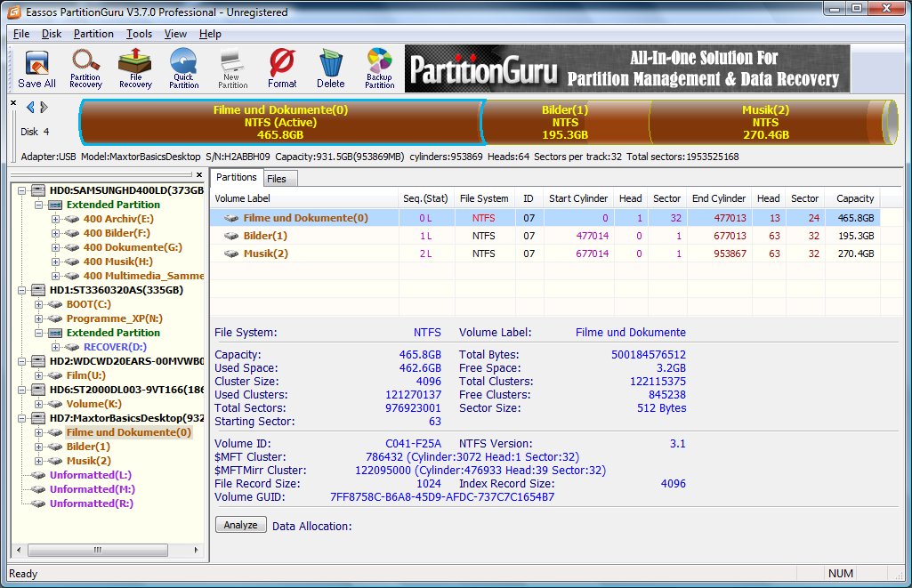This screenshot has width=912, height=588.
Task: Expand Programme_XP(N:) node
Action: tap(38, 318)
